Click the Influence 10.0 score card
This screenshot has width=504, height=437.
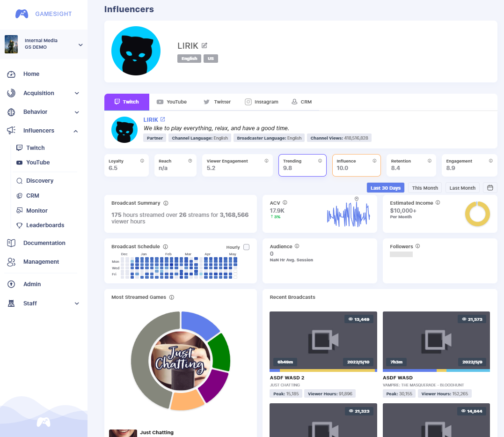(357, 165)
